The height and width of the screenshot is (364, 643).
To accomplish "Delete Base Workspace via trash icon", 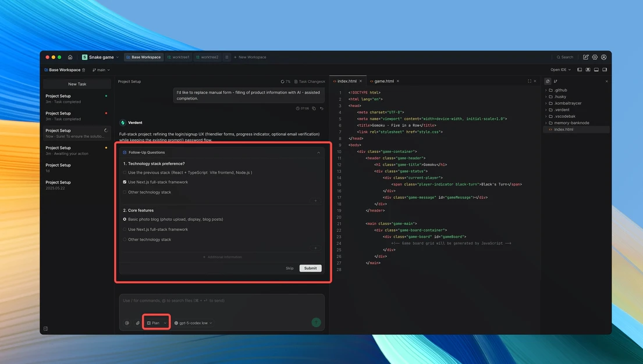I will point(84,70).
